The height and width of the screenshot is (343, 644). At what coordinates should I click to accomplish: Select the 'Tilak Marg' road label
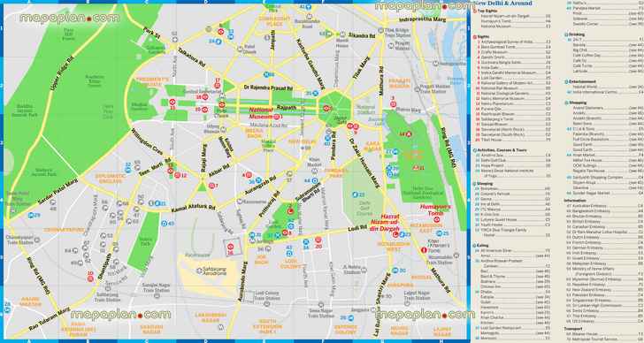click(x=362, y=68)
